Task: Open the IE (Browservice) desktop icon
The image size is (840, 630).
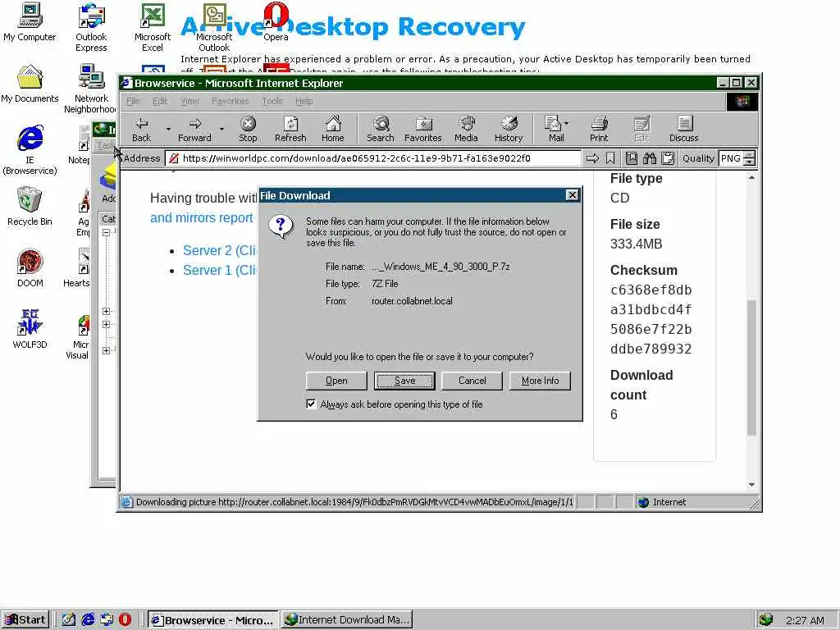Action: point(30,150)
